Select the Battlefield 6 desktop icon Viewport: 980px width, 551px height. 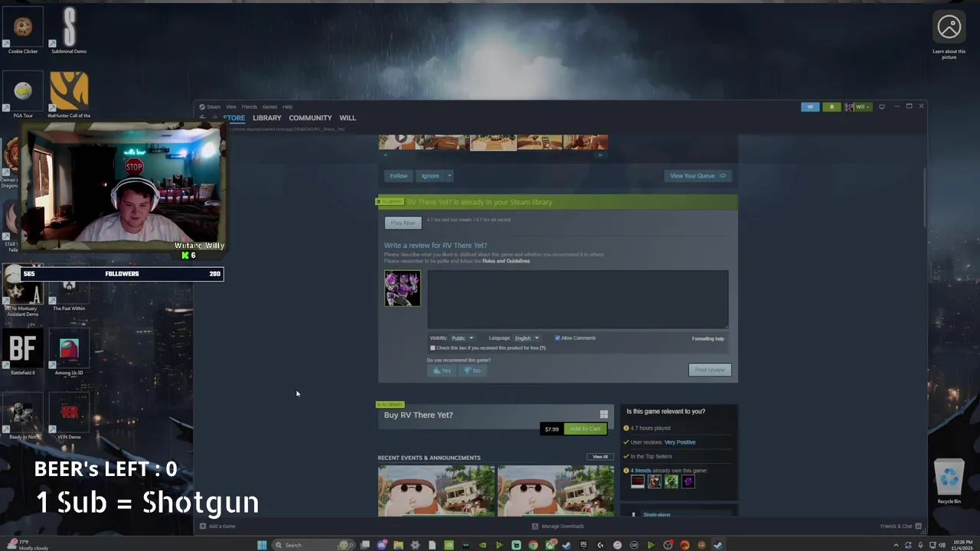coord(23,352)
